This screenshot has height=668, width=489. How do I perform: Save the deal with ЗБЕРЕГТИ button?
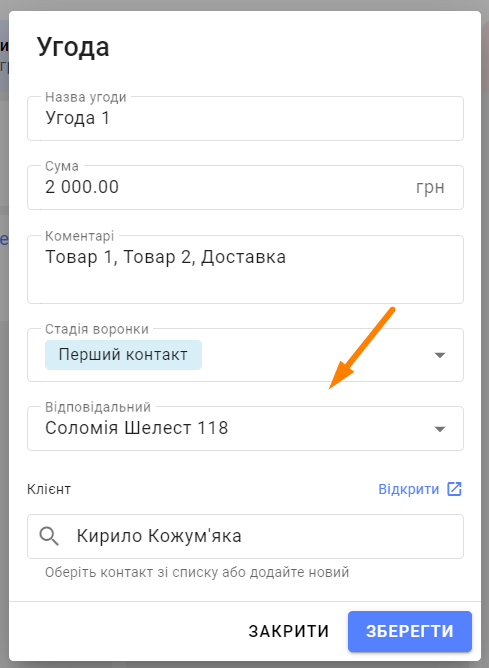pos(410,631)
